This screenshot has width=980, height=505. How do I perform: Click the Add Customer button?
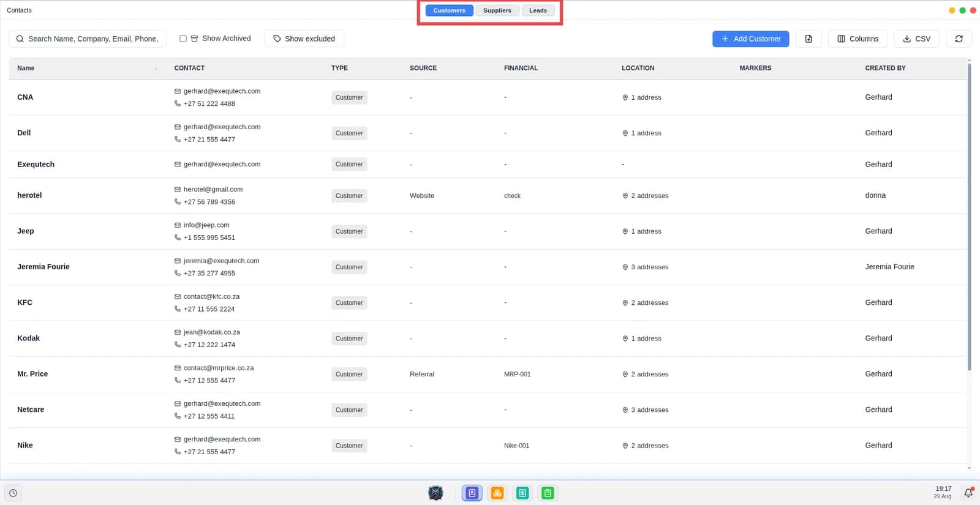pos(750,39)
